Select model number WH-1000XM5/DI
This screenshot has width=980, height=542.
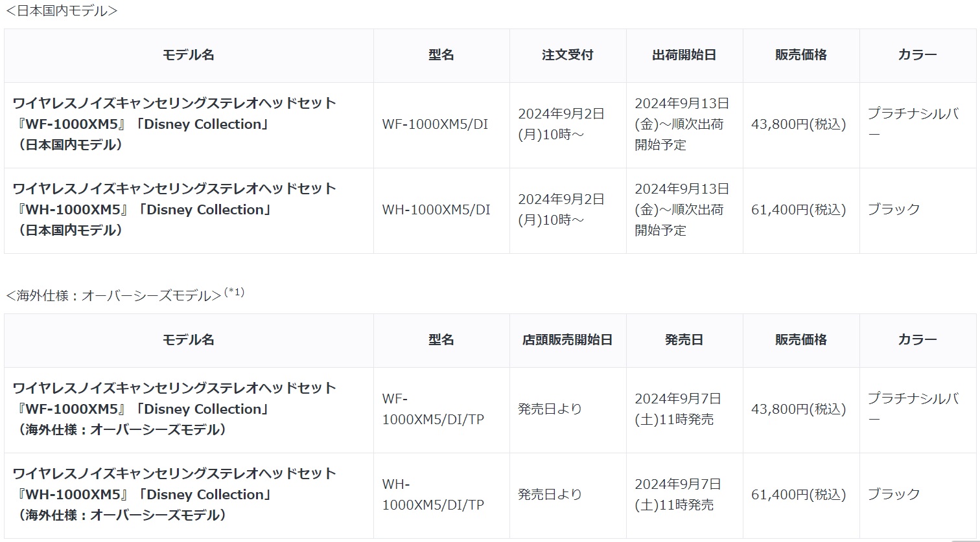436,209
